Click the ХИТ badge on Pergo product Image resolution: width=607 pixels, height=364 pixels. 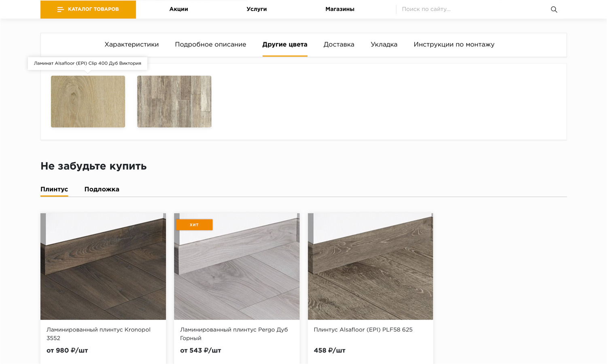[194, 225]
